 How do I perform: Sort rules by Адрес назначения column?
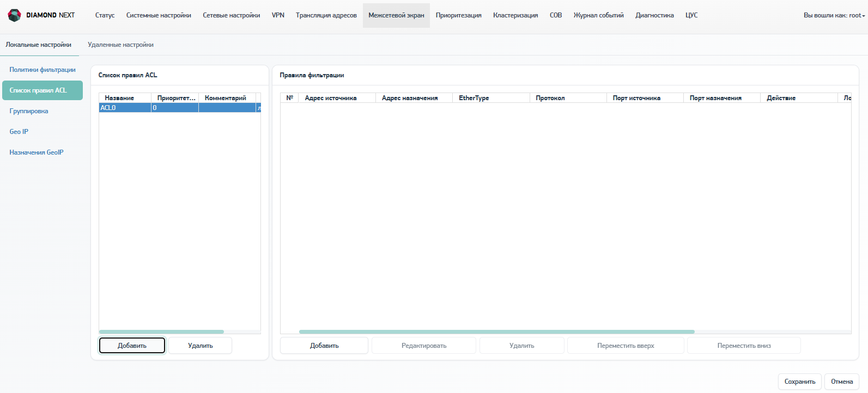click(x=414, y=98)
